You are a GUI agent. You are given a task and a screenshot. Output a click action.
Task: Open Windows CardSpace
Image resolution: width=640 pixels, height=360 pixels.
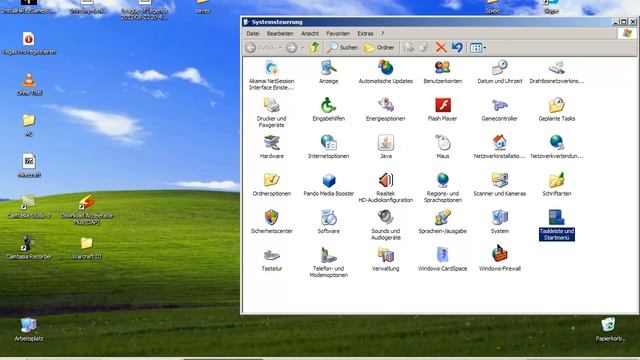pos(442,260)
